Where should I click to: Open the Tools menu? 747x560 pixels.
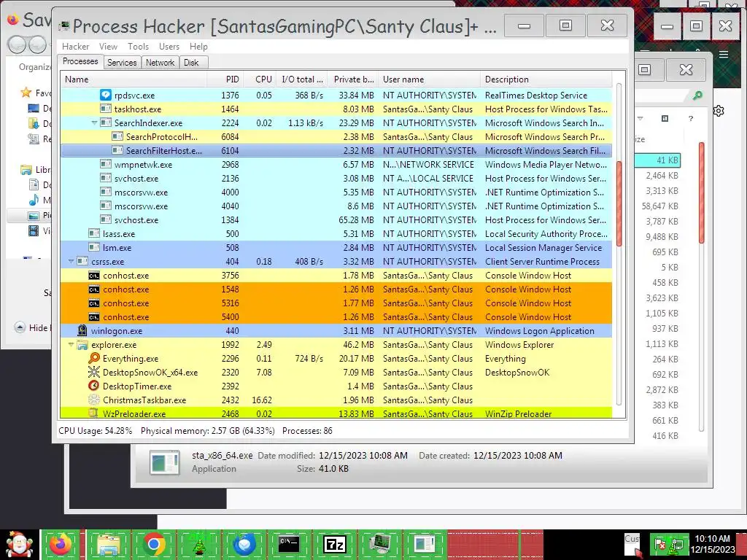pos(138,47)
